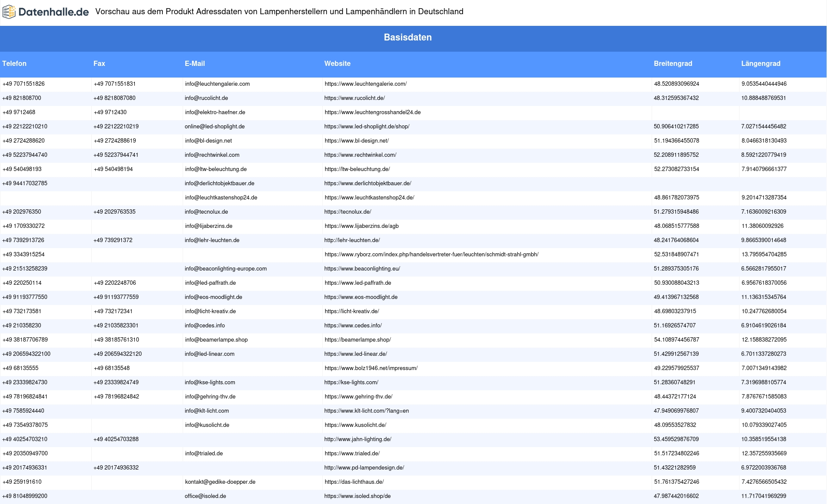Open the ryborz.com schmidt-strahl-gmbh URL
827x504 pixels.
coord(432,255)
